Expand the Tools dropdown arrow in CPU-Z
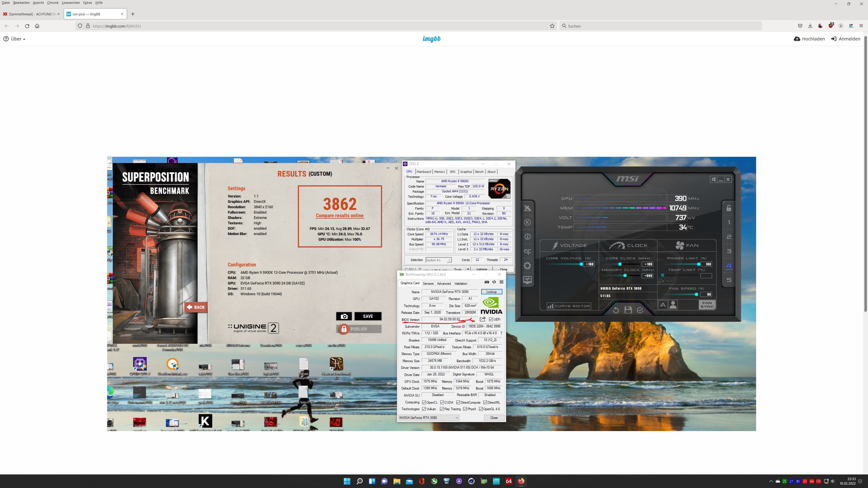The height and width of the screenshot is (488, 868). pyautogui.click(x=468, y=269)
